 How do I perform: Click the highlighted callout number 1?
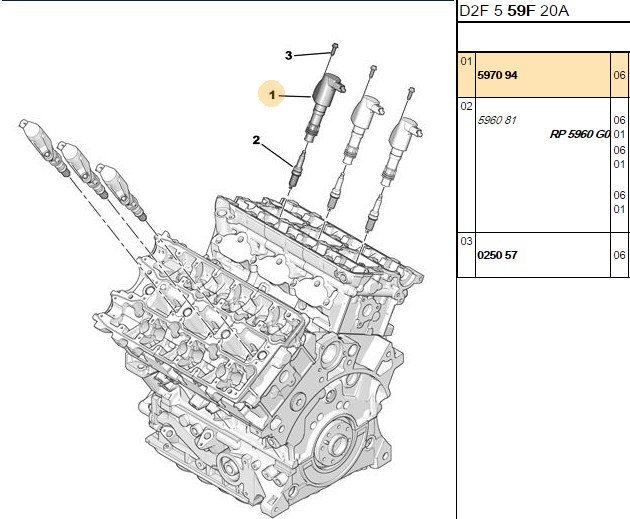click(x=272, y=95)
